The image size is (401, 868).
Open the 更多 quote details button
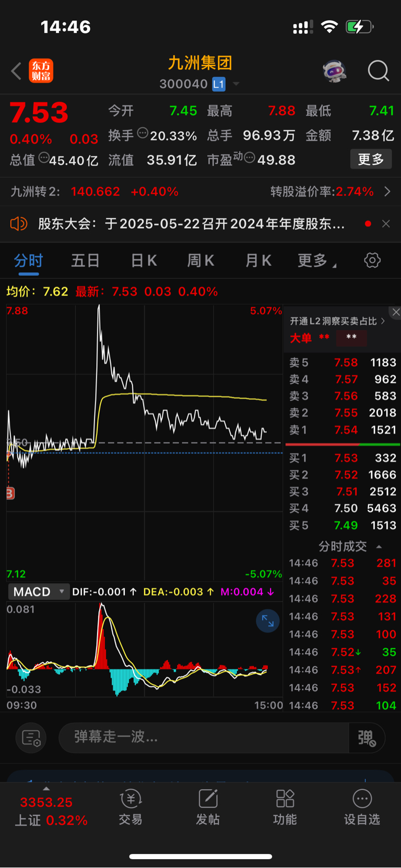click(371, 159)
